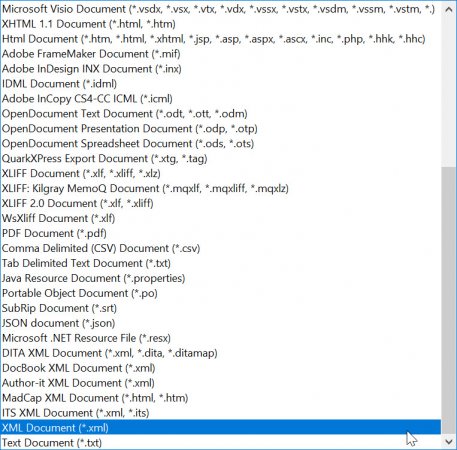Image resolution: width=457 pixels, height=450 pixels.
Task: Click the scrollbar down arrow
Action: (x=449, y=442)
